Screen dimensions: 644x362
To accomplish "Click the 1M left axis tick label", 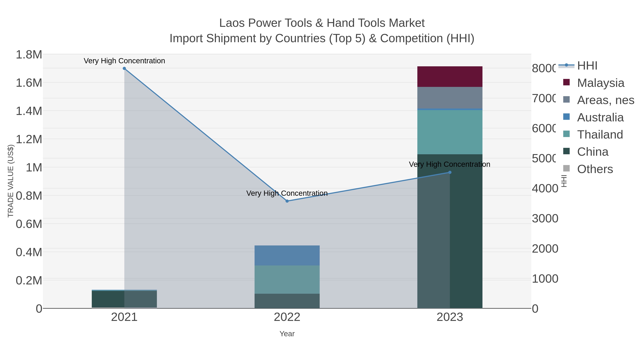I will click(x=34, y=168).
